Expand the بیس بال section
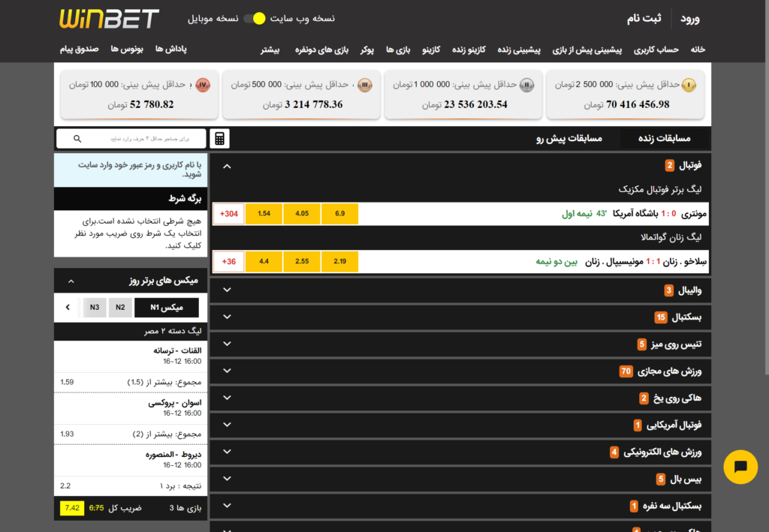 (227, 479)
